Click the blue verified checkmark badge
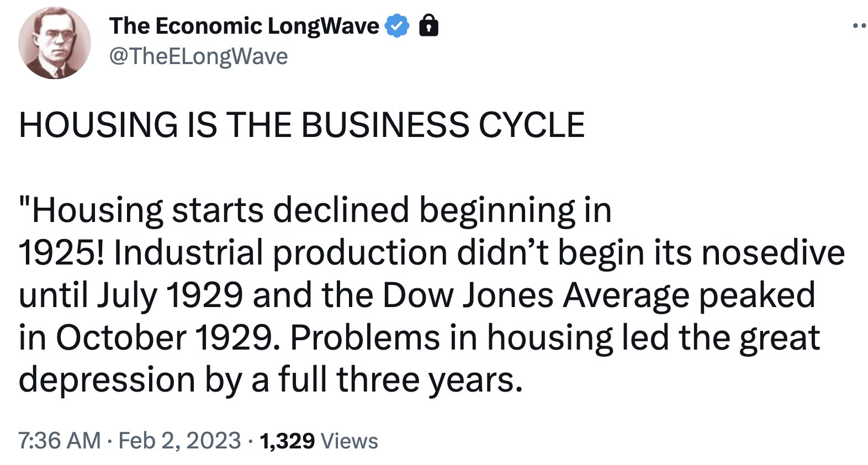868x465 pixels. (x=397, y=26)
